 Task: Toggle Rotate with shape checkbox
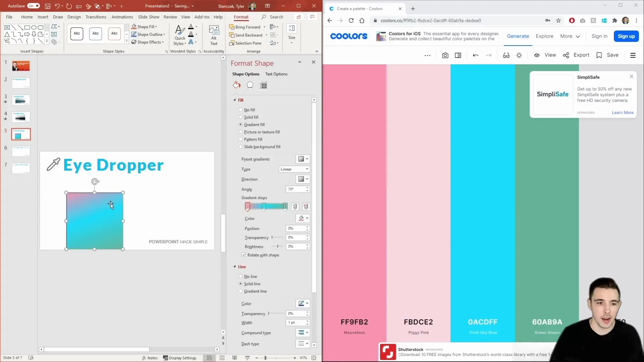[244, 255]
